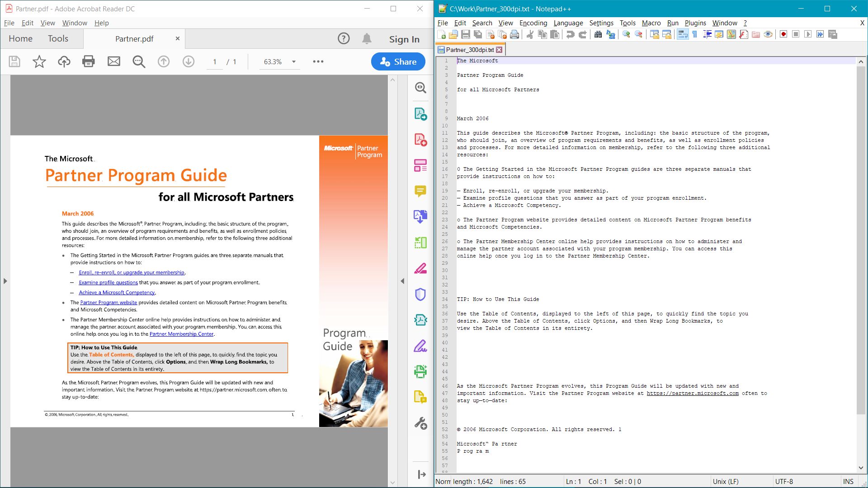Click the Redo arrow in Notepad++ toolbar
The width and height of the screenshot is (868, 488).
[583, 35]
